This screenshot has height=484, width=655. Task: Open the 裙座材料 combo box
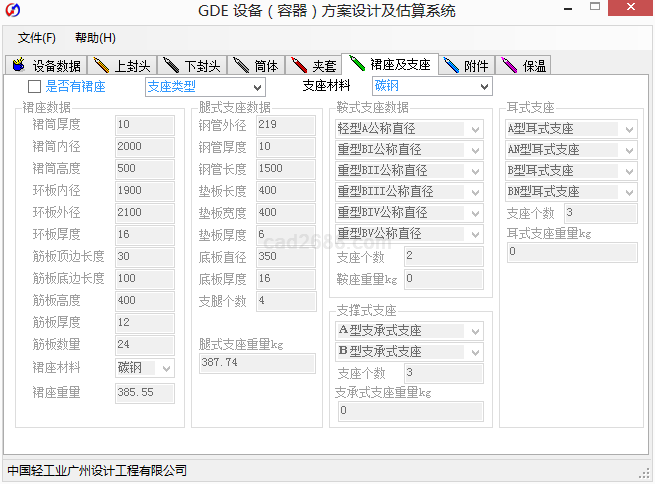coord(144,368)
